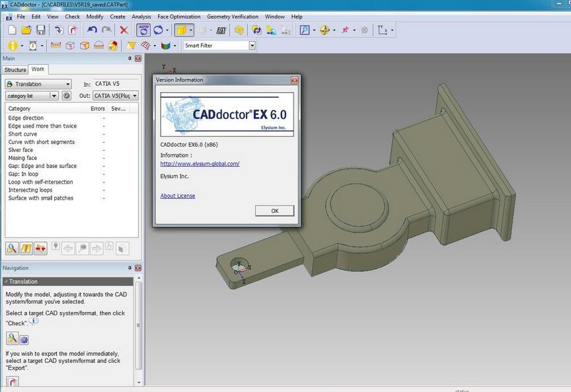571x392 pixels.
Task: Expand the information icon dropdown arrow
Action: pyautogui.click(x=22, y=46)
